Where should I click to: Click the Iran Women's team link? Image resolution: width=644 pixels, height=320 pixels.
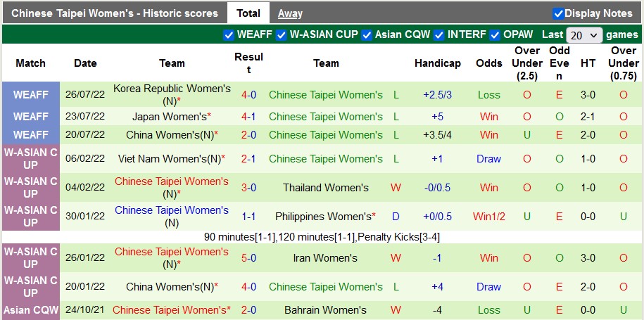pos(325,258)
